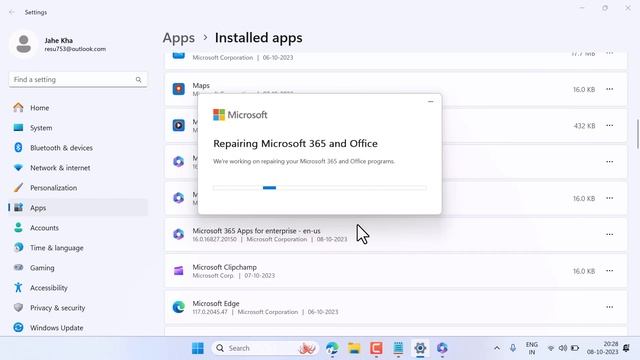The height and width of the screenshot is (360, 640).
Task: Open more options for the 432 KB app
Action: (x=609, y=125)
